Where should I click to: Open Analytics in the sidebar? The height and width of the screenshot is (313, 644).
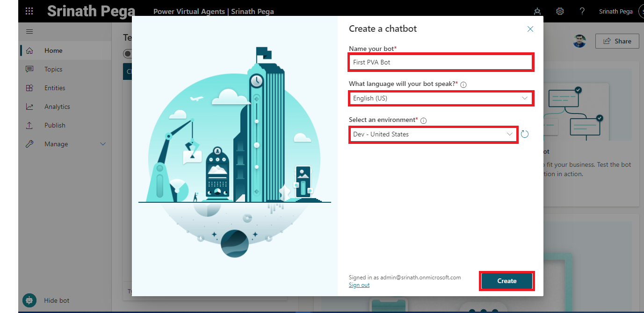pyautogui.click(x=57, y=107)
